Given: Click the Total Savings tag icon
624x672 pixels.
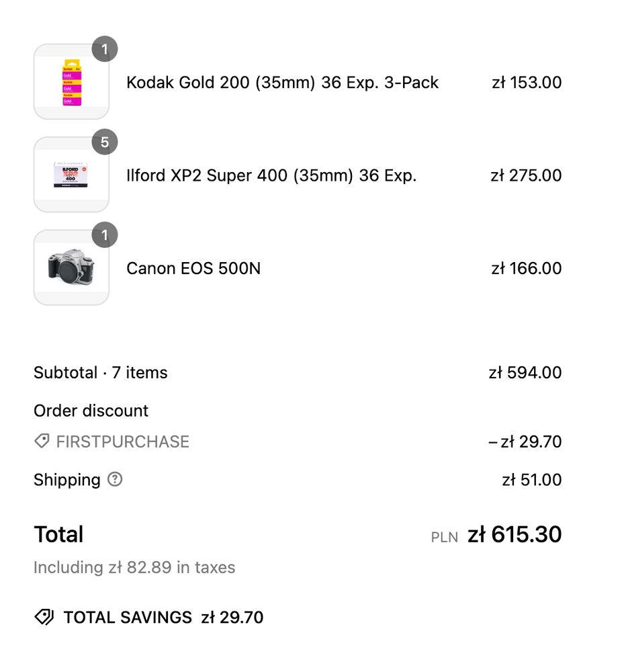Looking at the screenshot, I should tap(44, 617).
